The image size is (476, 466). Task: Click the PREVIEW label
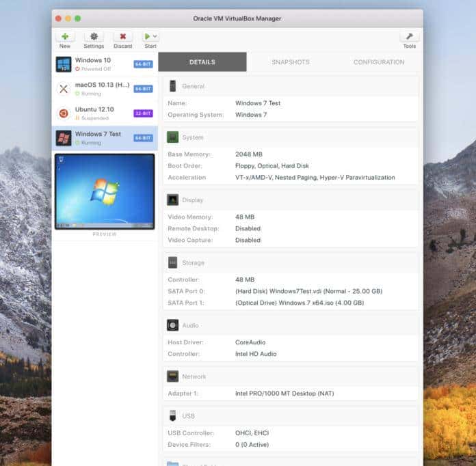tap(105, 234)
